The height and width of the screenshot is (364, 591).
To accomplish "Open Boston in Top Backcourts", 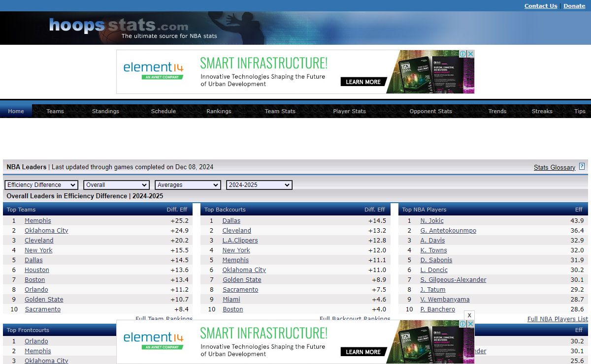I will click(233, 309).
